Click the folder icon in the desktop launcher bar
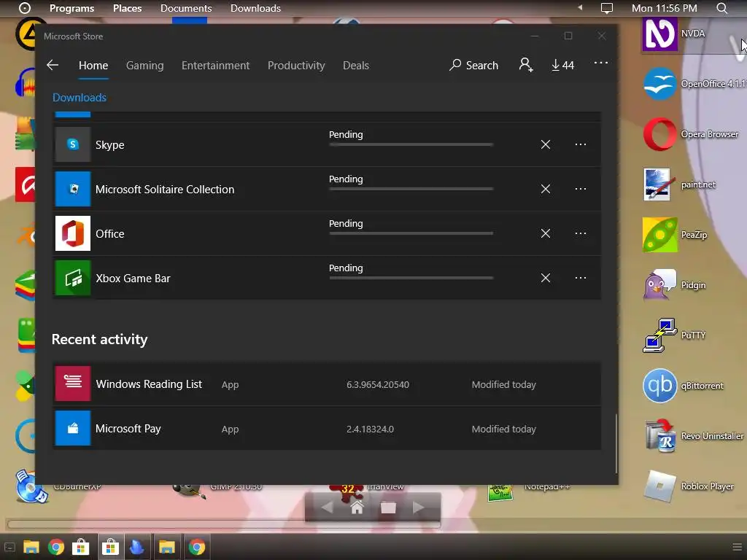Image resolution: width=747 pixels, height=560 pixels. point(388,507)
